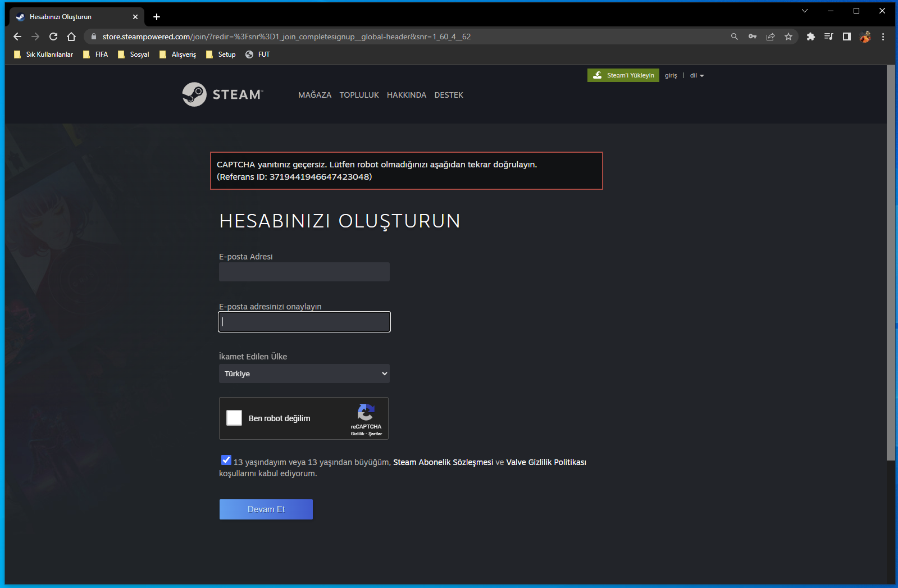Click the reCAPTCHA logo icon
The width and height of the screenshot is (898, 588).
366,412
